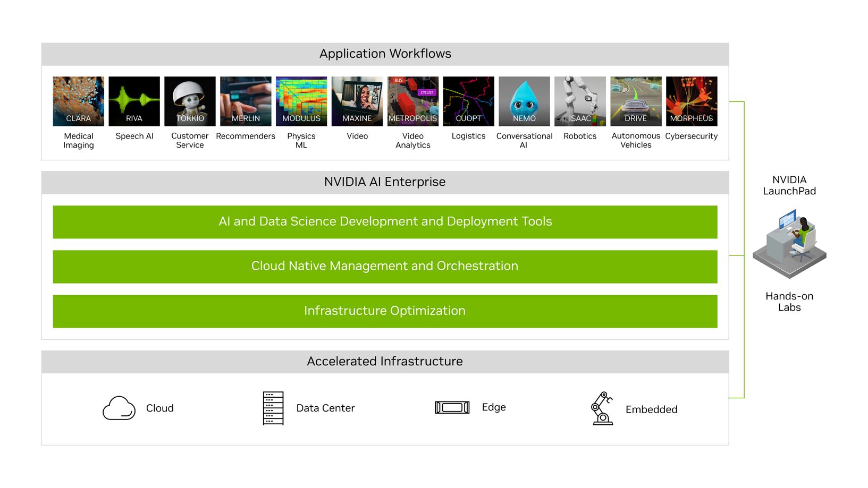Open the Morpheus cybersecurity thumbnail

point(692,101)
